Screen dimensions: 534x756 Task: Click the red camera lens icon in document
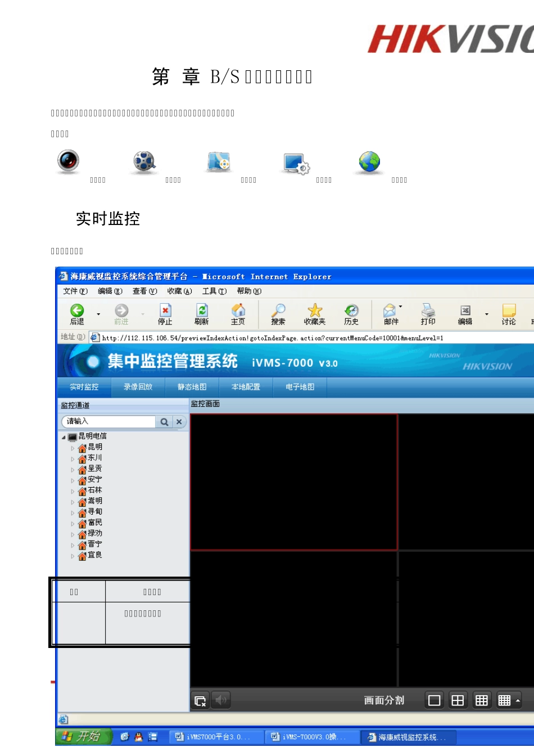pos(69,161)
